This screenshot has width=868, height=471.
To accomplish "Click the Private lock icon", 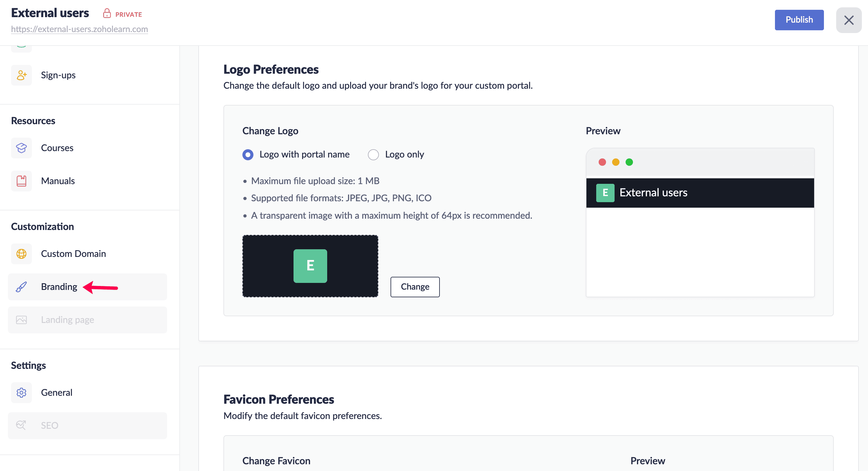I will point(107,13).
